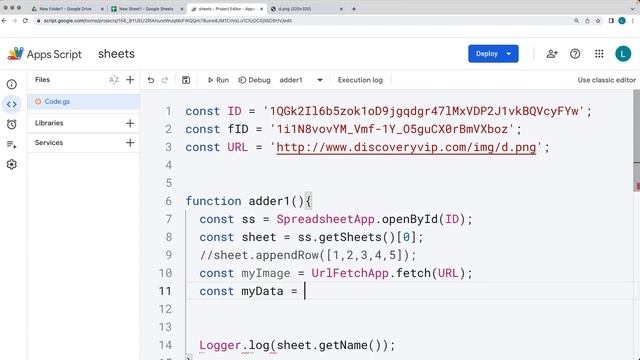The width and height of the screenshot is (640, 360).
Task: Open the Overview info icon in sidebar
Action: (x=11, y=84)
